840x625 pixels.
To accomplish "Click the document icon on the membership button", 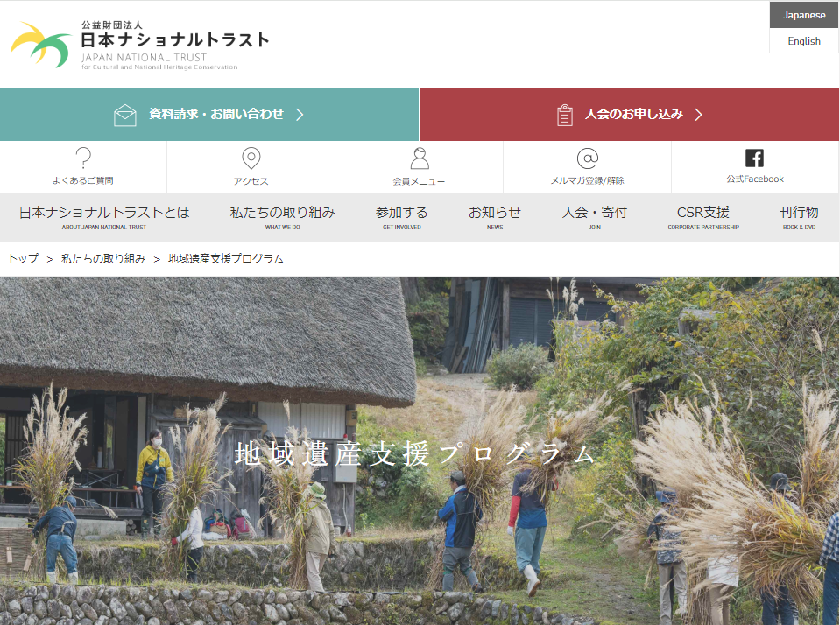I will point(564,114).
